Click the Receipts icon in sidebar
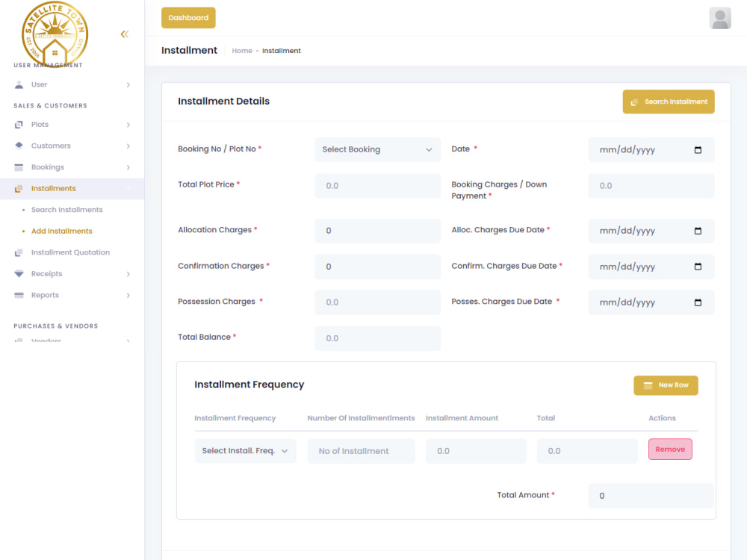747x560 pixels. [19, 274]
